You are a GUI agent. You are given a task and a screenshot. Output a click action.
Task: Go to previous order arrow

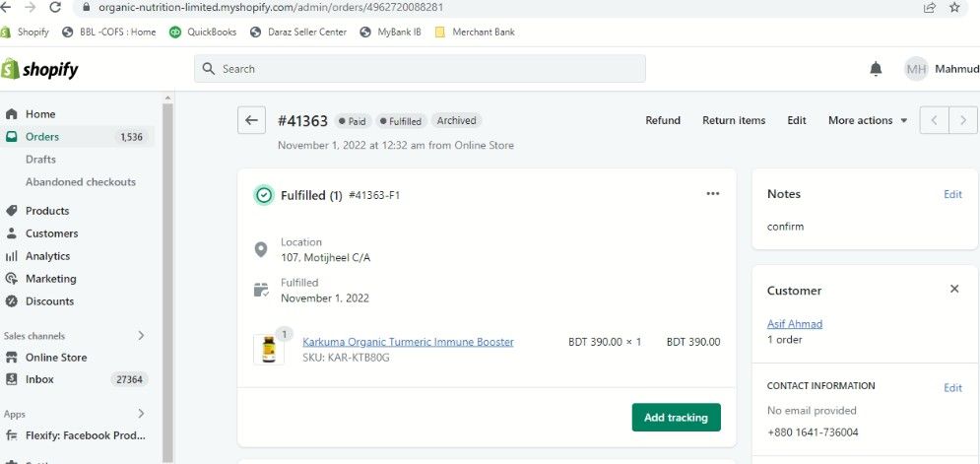click(x=935, y=120)
